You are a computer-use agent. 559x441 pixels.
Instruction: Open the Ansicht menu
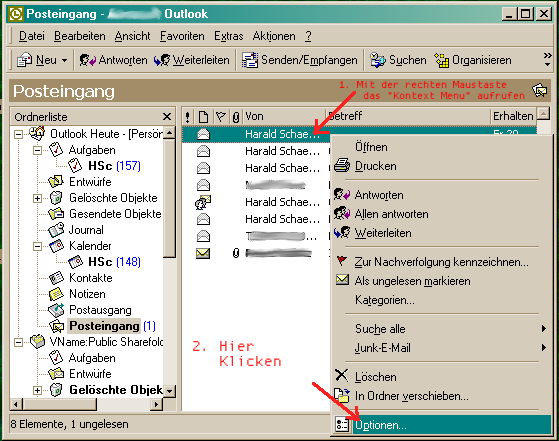click(132, 36)
